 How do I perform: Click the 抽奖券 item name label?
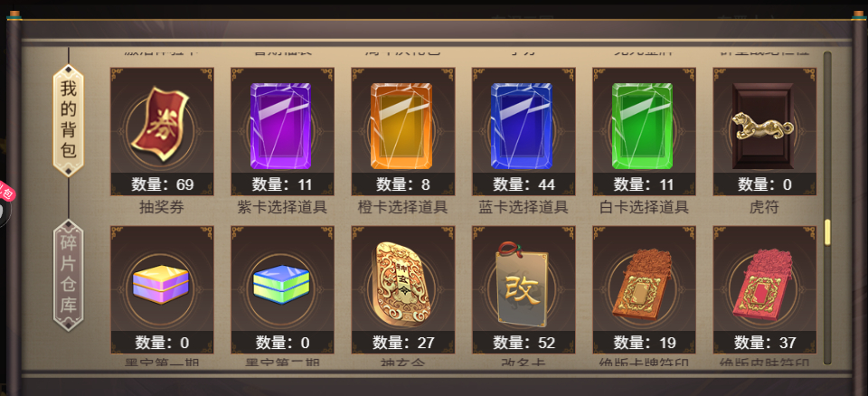pos(161,208)
